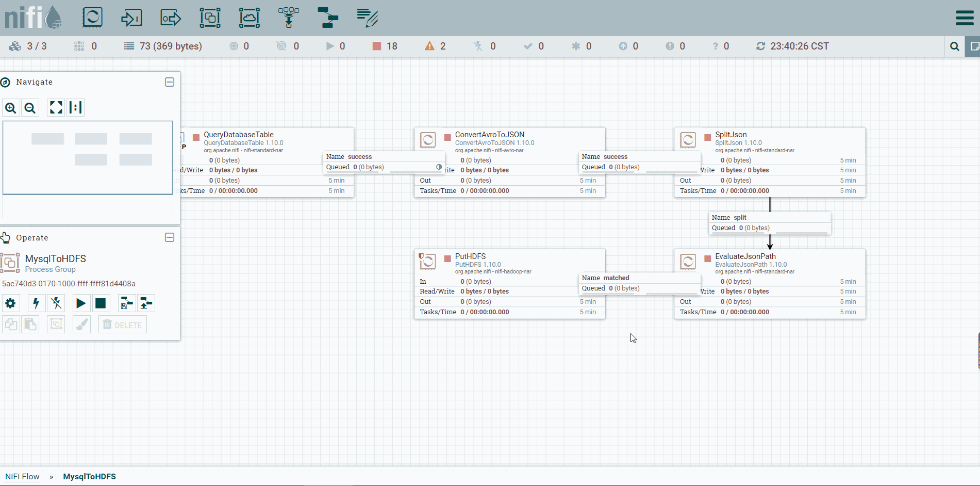Viewport: 980px width, 486px height.
Task: Open the global hamburger menu
Action: tap(965, 18)
